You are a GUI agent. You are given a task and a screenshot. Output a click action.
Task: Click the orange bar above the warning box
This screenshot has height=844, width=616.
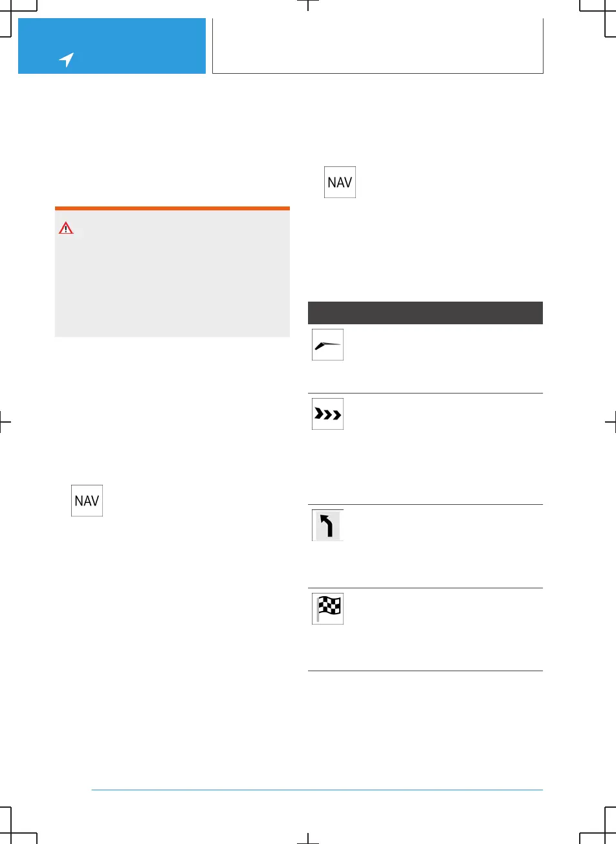[172, 208]
